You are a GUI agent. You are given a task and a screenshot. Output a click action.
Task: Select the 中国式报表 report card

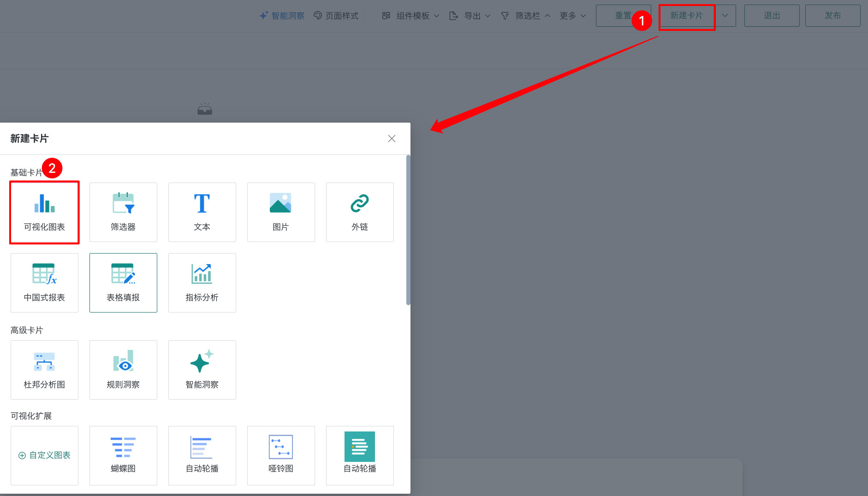tap(44, 283)
